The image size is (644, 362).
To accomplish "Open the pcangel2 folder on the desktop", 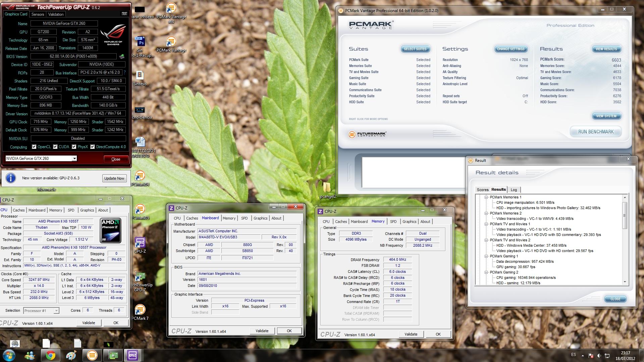I will point(327,190).
